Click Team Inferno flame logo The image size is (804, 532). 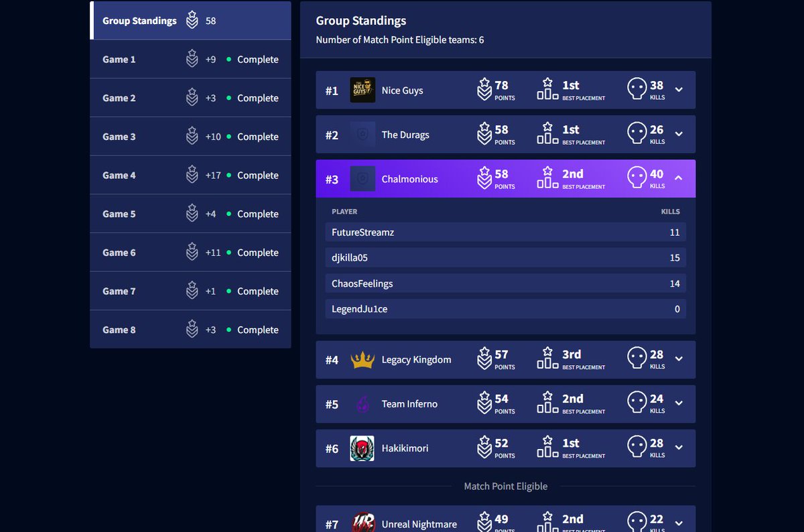[x=362, y=404]
